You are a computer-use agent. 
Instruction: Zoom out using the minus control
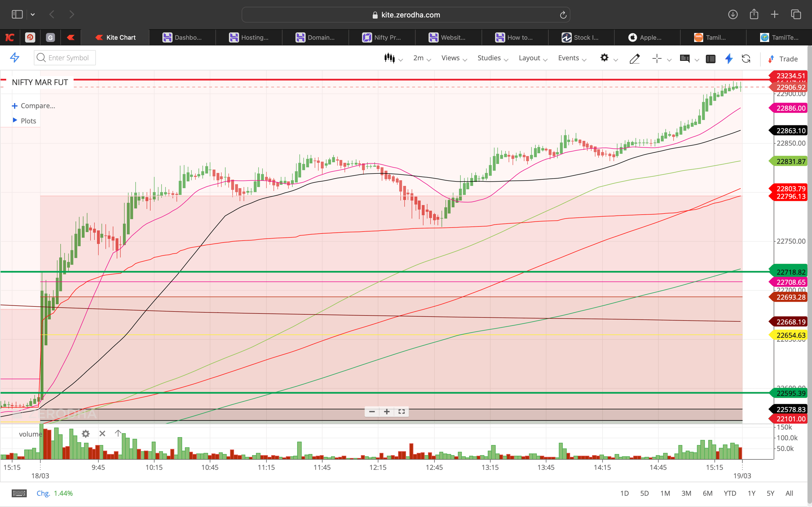371,411
